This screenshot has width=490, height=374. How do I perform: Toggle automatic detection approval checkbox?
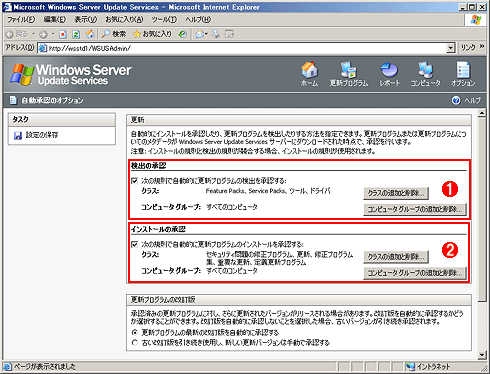click(134, 181)
